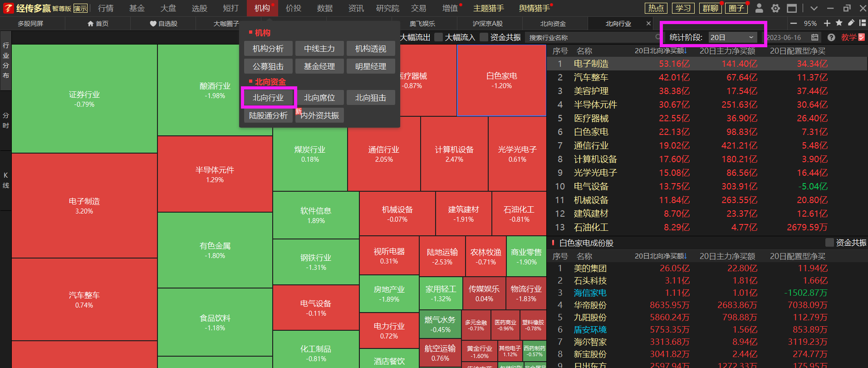Open the 行情 top menu
The height and width of the screenshot is (368, 868).
tap(106, 8)
